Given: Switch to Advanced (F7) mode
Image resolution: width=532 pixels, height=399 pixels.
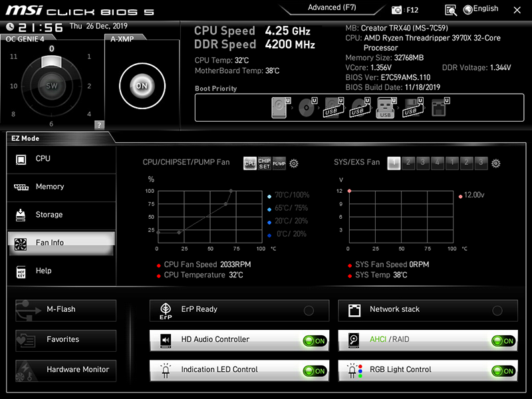Looking at the screenshot, I should [x=332, y=8].
